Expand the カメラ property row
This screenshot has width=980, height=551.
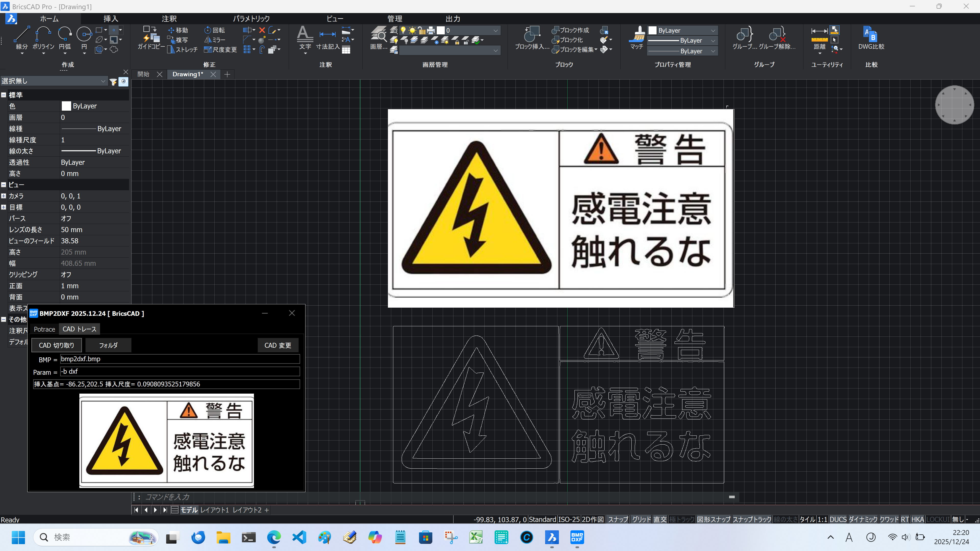point(4,196)
